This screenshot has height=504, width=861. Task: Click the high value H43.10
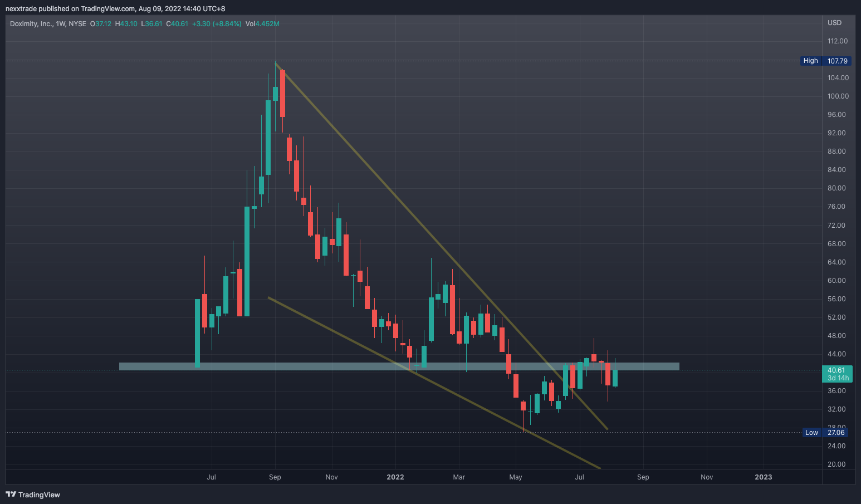click(x=126, y=24)
